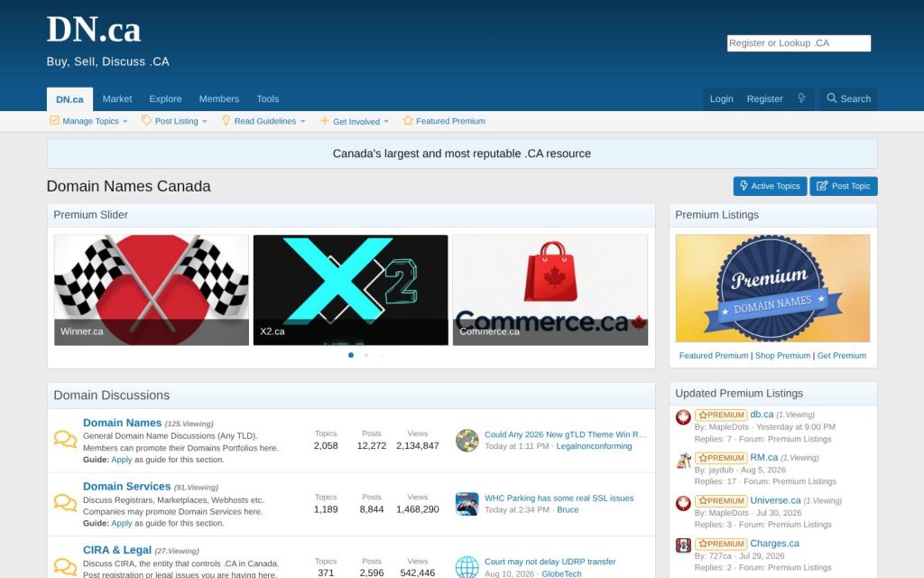Click the PREMIUM badge beside RM.ca
Image resolution: width=924 pixels, height=578 pixels.
coord(721,458)
